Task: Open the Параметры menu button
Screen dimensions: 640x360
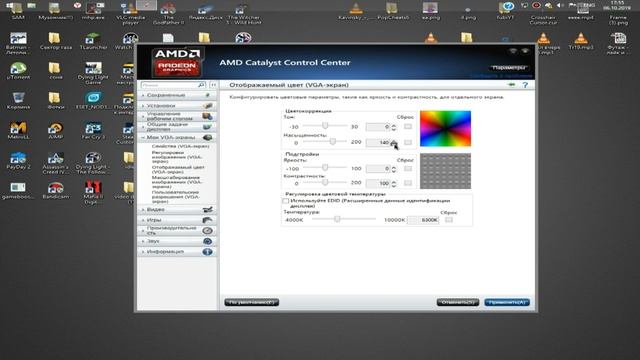Action: pos(509,68)
